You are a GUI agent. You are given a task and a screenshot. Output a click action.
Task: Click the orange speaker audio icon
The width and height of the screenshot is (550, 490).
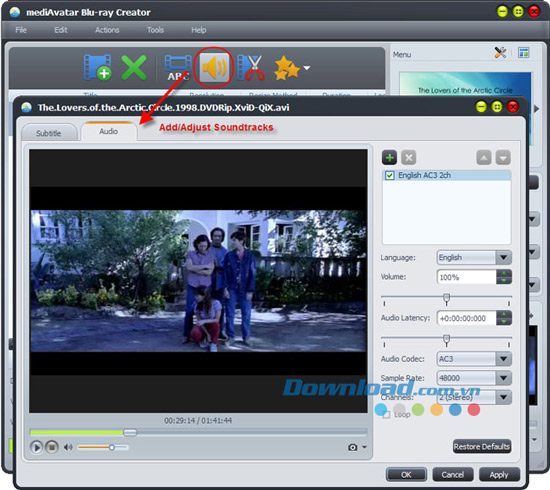pyautogui.click(x=214, y=67)
